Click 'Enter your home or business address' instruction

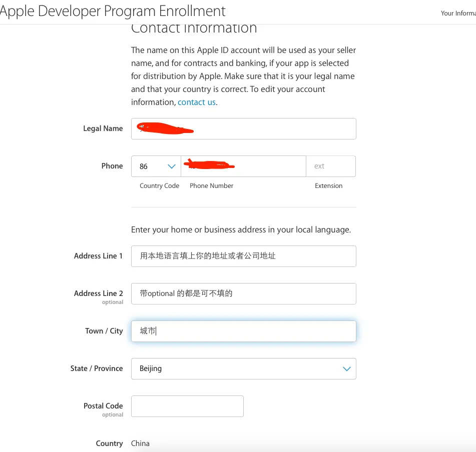[x=241, y=230]
